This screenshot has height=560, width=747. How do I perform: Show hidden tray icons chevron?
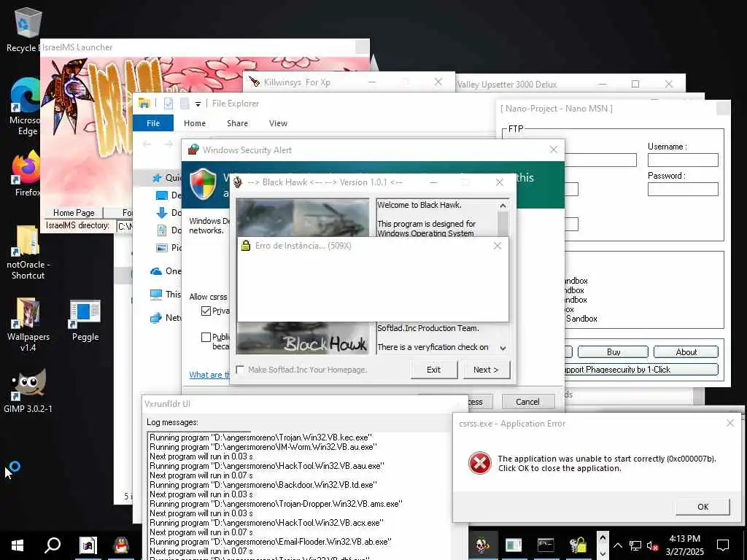tap(617, 545)
